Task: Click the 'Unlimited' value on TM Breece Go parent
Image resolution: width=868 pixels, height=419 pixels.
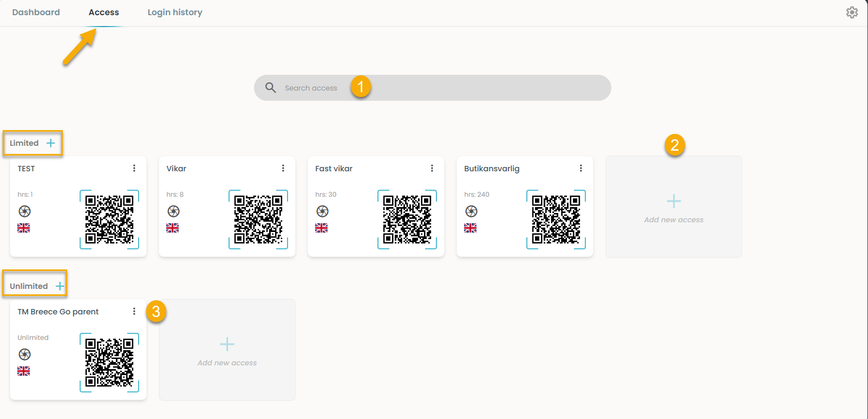Action: point(33,338)
